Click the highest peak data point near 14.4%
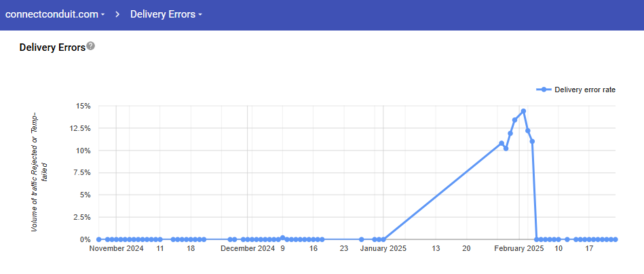The image size is (644, 274). tap(523, 111)
